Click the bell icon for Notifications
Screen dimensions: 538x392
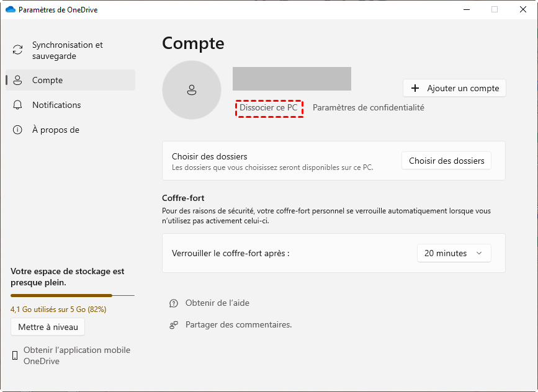click(x=17, y=105)
